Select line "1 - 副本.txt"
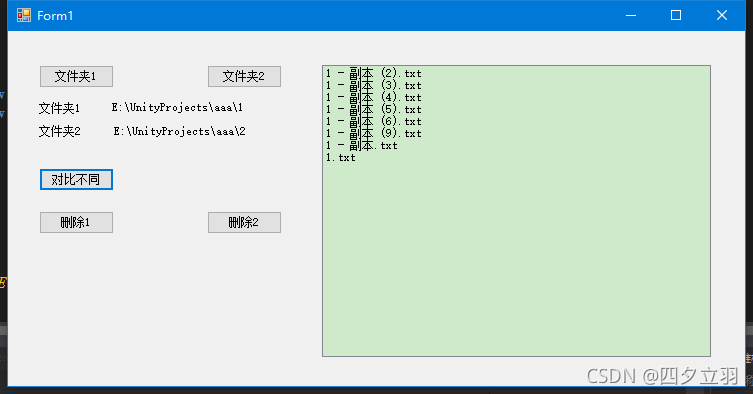The height and width of the screenshot is (394, 753). 362,146
